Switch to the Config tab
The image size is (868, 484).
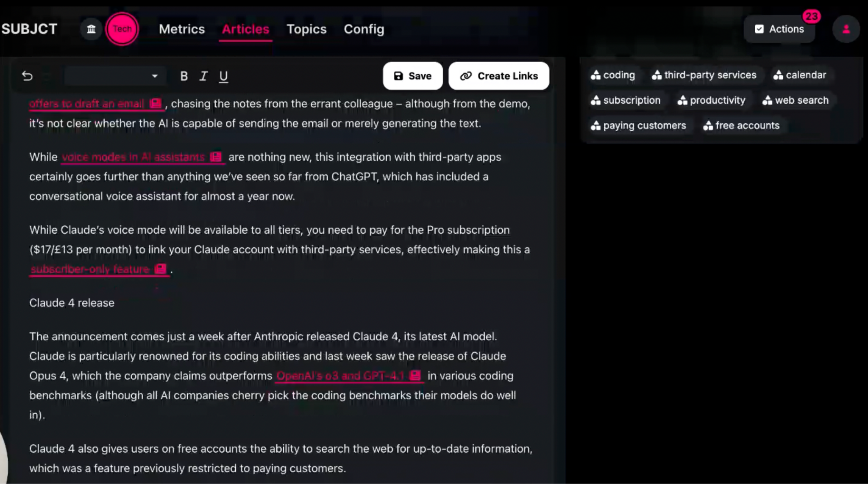364,29
